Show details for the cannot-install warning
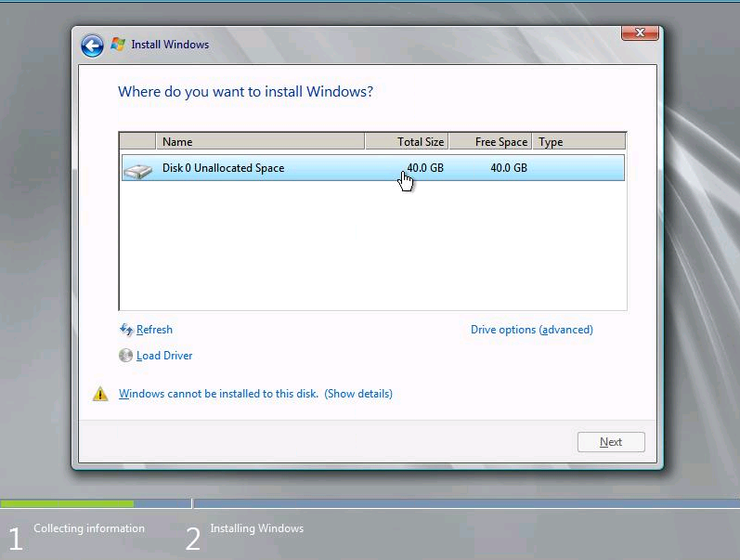The image size is (740, 560). point(358,394)
